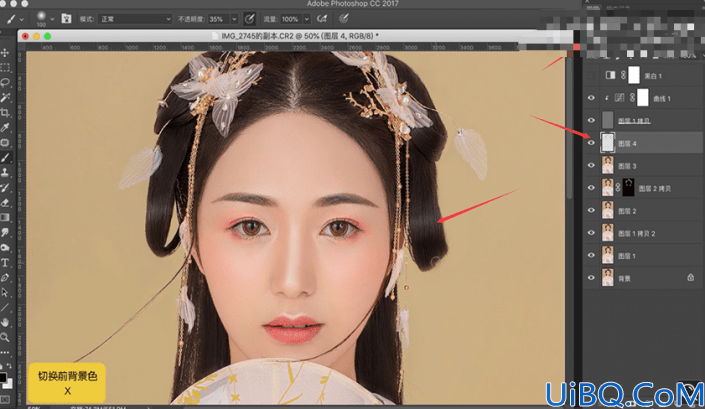Select the Zoom tool
Image resolution: width=705 pixels, height=409 pixels.
[5, 337]
